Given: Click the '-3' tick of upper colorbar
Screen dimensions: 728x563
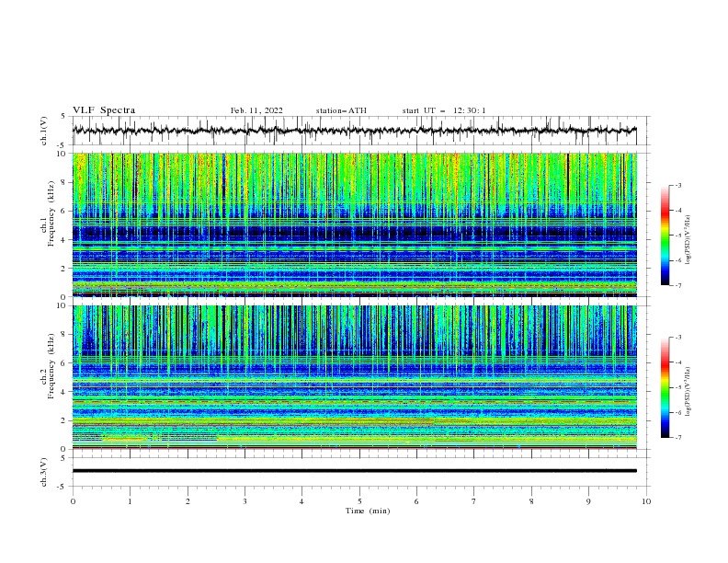Looking at the screenshot, I should [x=677, y=185].
